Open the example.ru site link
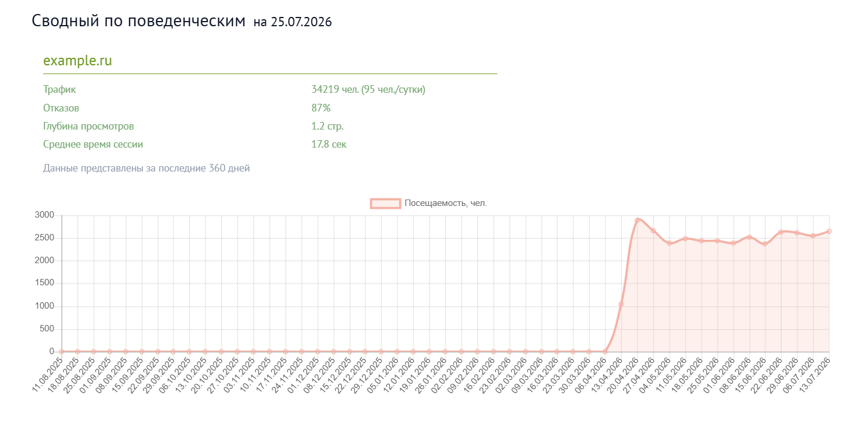Viewport: 868px width, 423px height. tap(78, 61)
